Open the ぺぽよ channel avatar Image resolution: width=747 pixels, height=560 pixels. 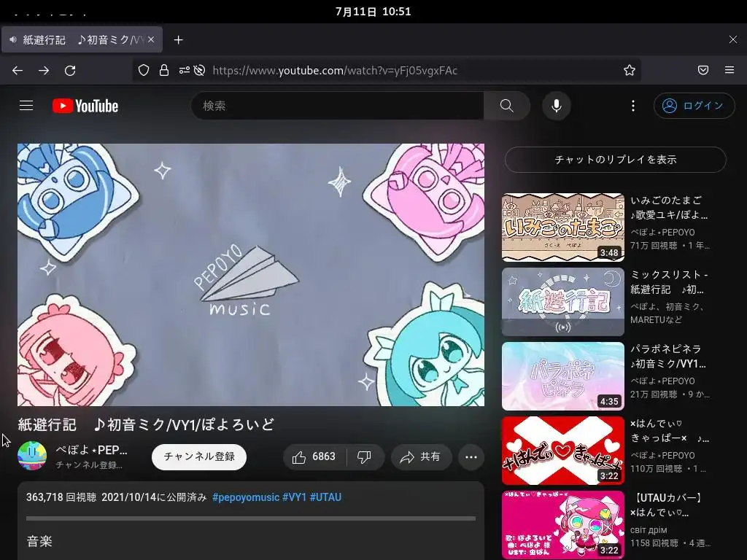tap(32, 456)
